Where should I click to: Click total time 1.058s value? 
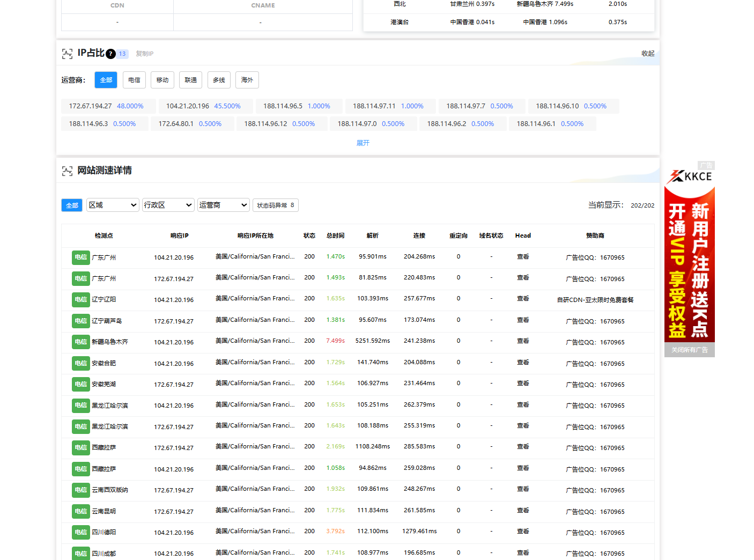(x=336, y=468)
